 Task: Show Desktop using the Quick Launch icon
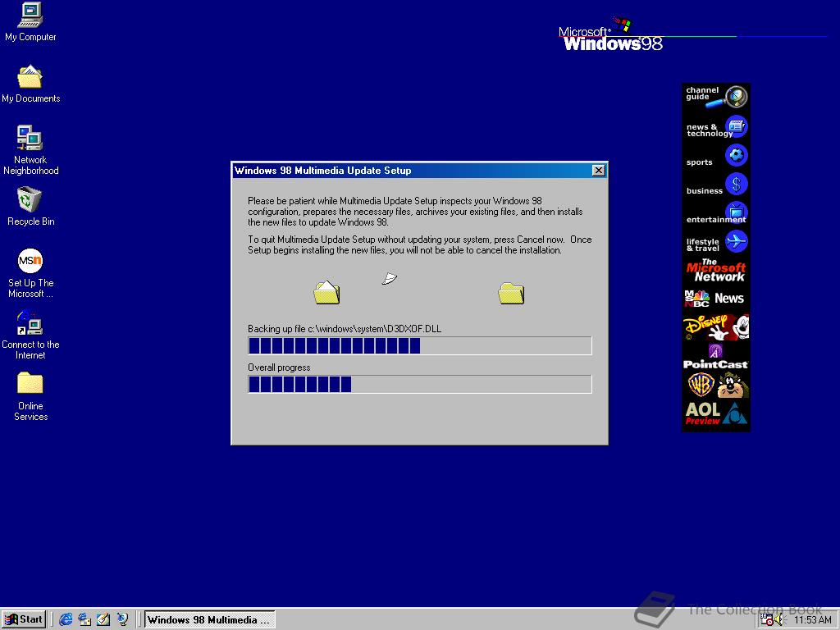[x=103, y=619]
